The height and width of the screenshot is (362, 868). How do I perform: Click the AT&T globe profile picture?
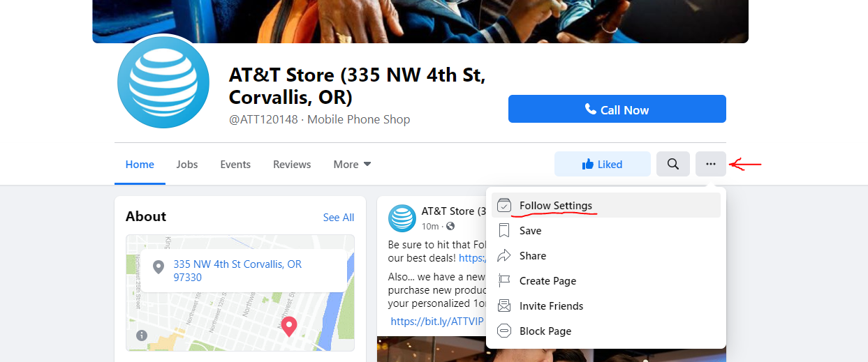tap(164, 83)
